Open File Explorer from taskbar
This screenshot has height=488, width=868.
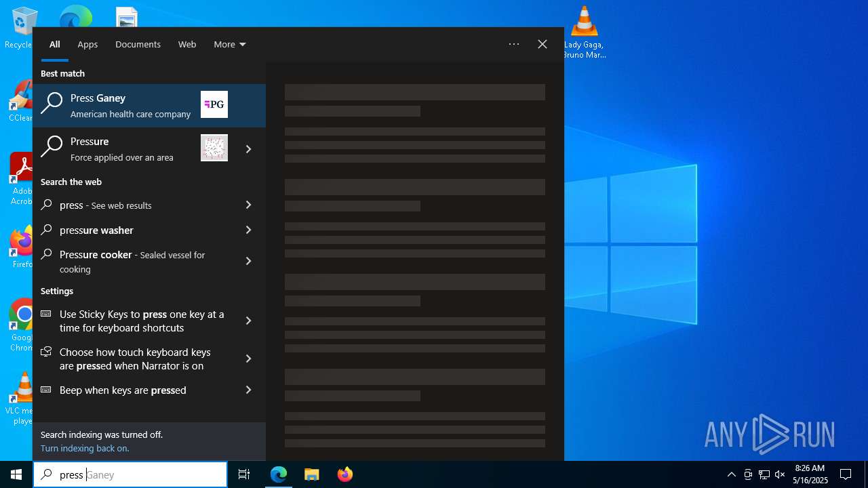click(312, 474)
